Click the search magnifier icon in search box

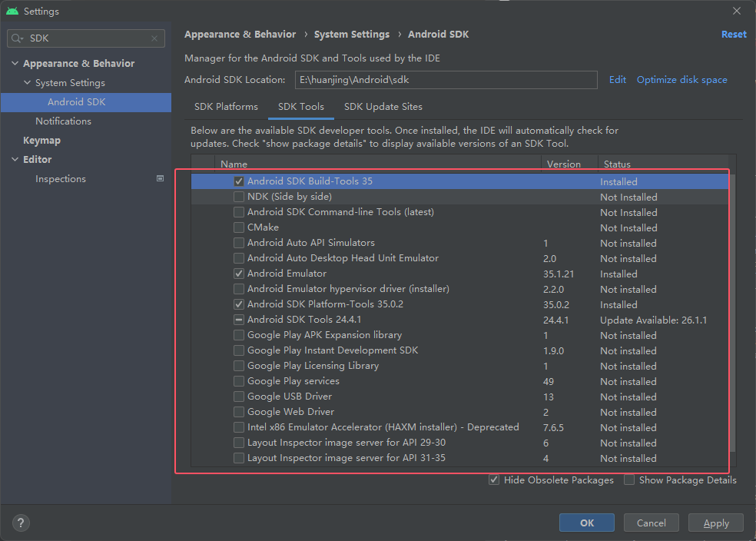[x=17, y=38]
